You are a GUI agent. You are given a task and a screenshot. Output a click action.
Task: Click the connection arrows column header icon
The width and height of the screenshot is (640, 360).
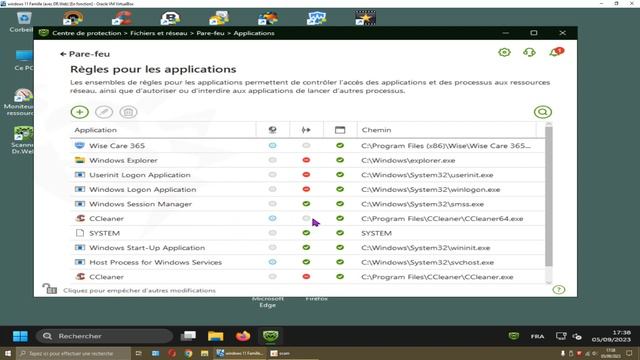point(306,130)
